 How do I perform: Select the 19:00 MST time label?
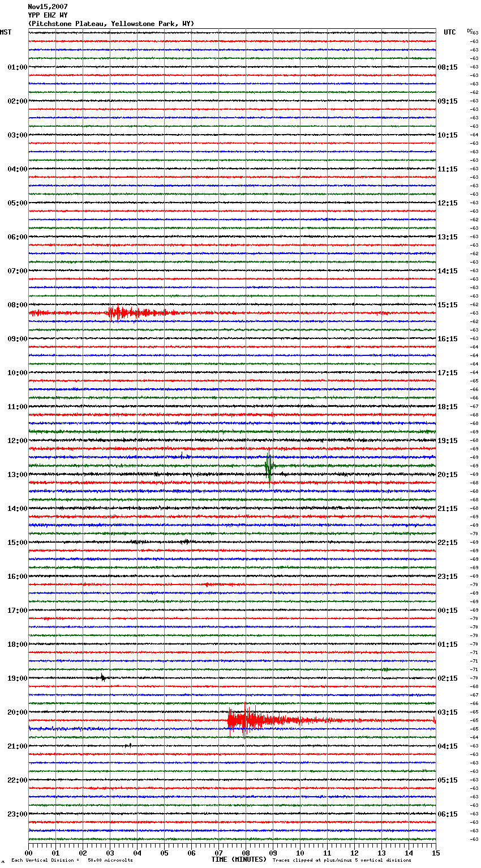coord(17,678)
